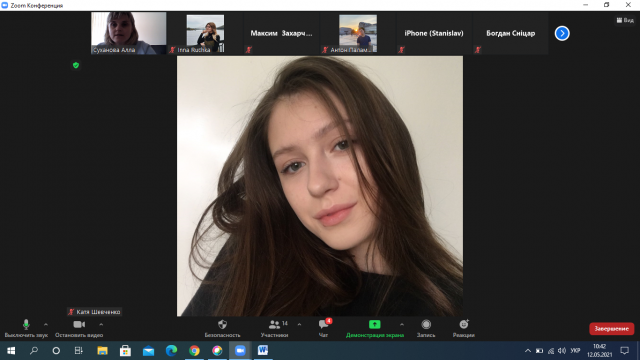The width and height of the screenshot is (640, 360).
Task: Select the iPhone (Stanislav) participant tile
Action: tap(434, 33)
